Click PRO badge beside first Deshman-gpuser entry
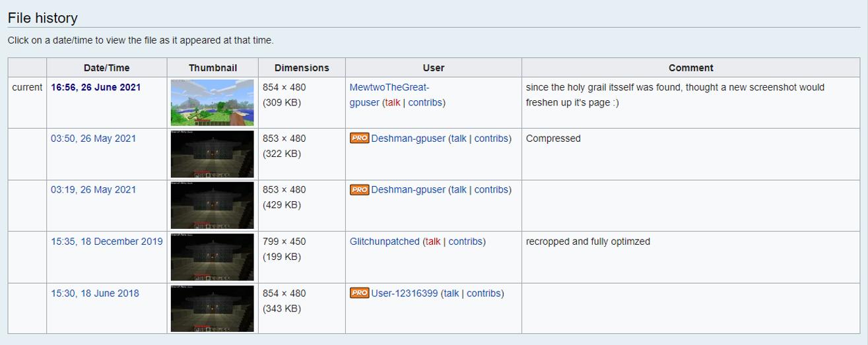This screenshot has height=345, width=868. pos(359,139)
